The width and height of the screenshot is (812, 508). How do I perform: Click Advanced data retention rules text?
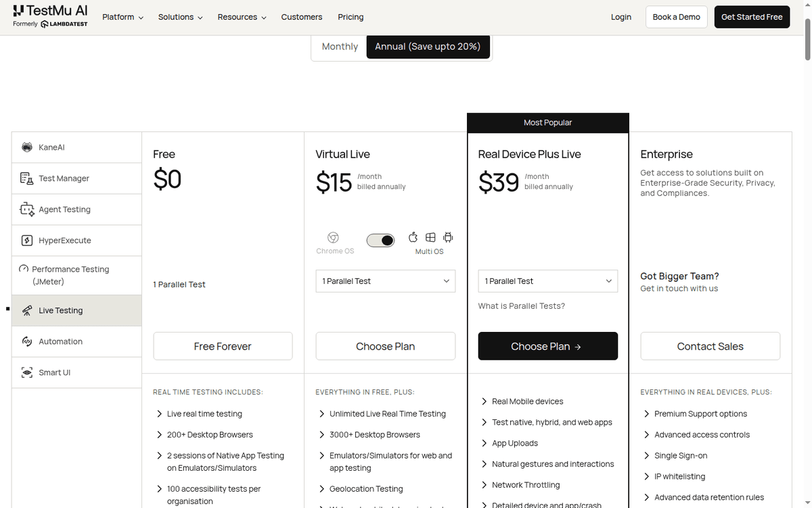coord(709,498)
